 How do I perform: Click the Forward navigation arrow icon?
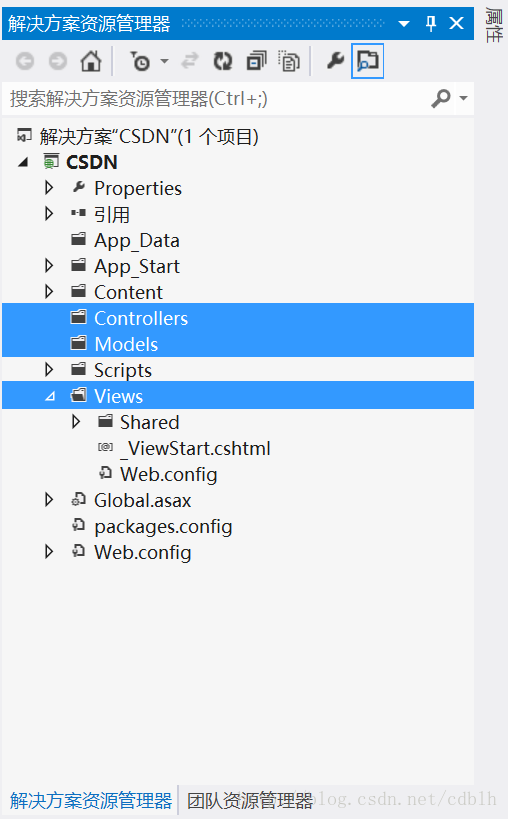58,61
